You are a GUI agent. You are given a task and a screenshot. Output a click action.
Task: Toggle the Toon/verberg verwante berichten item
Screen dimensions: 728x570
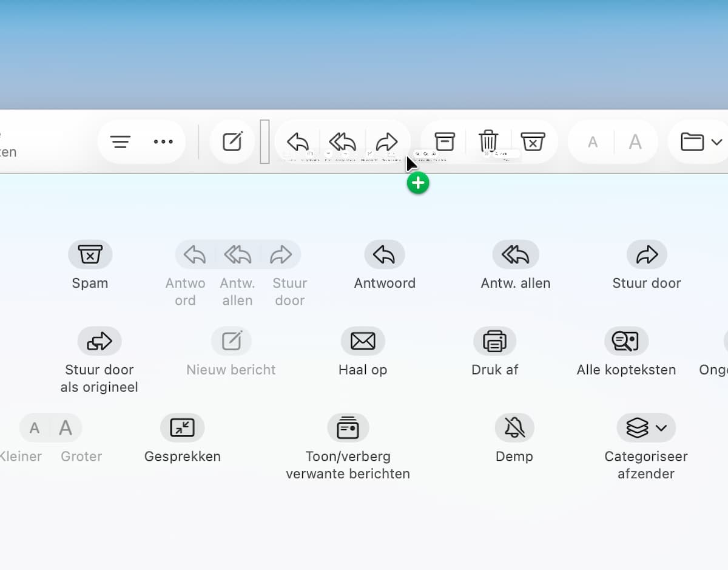pyautogui.click(x=348, y=428)
